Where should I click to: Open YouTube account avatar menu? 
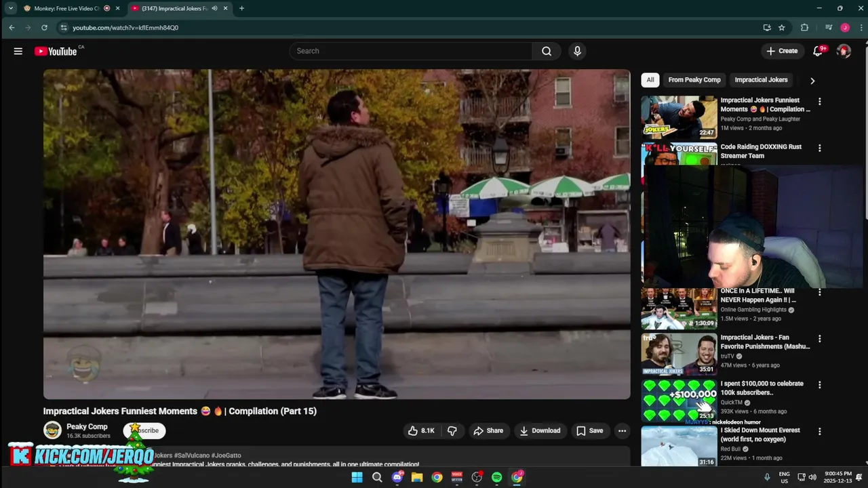pos(844,51)
